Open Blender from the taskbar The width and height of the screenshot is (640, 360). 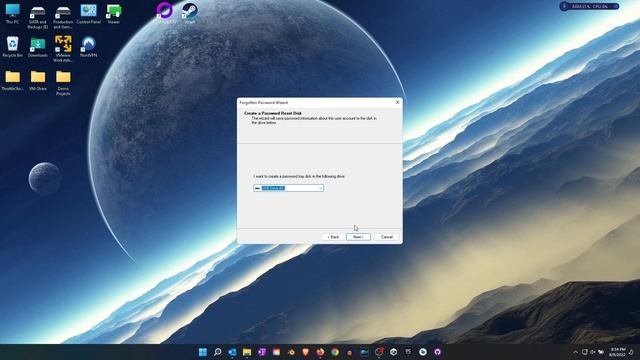click(x=291, y=352)
